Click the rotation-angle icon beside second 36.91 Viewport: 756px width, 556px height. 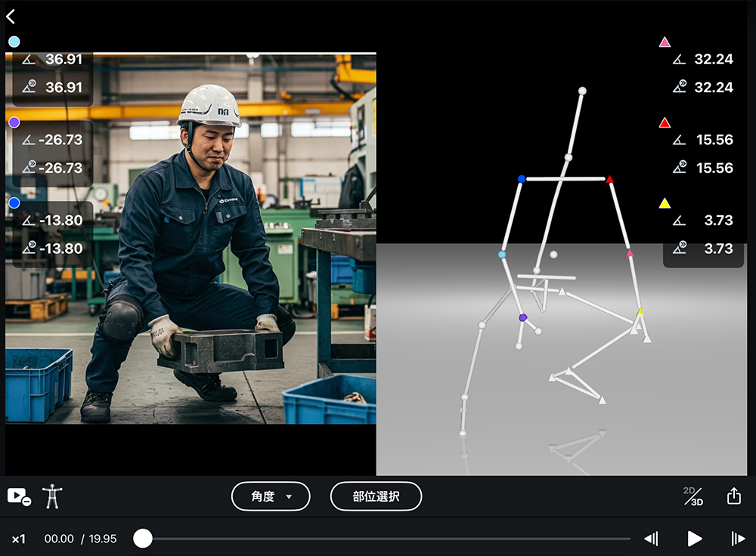click(29, 86)
